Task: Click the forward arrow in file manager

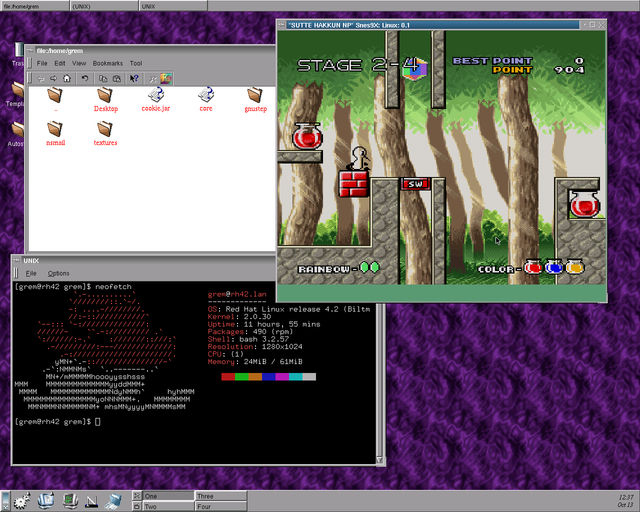Action: (x=53, y=78)
